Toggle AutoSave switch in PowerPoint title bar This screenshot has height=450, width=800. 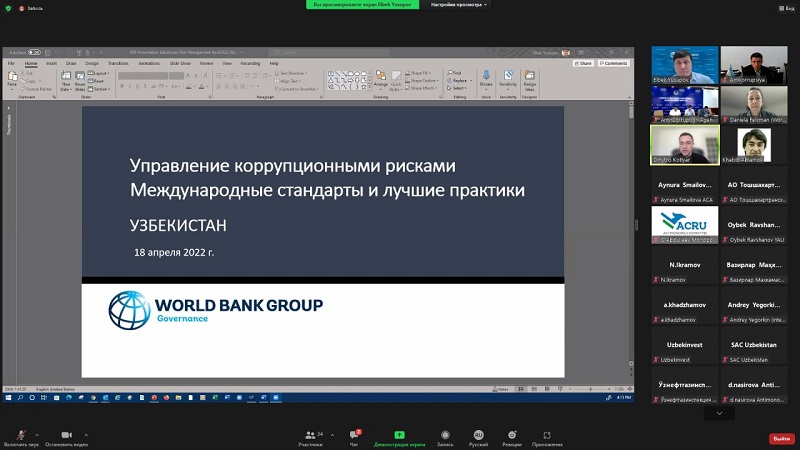tap(35, 52)
